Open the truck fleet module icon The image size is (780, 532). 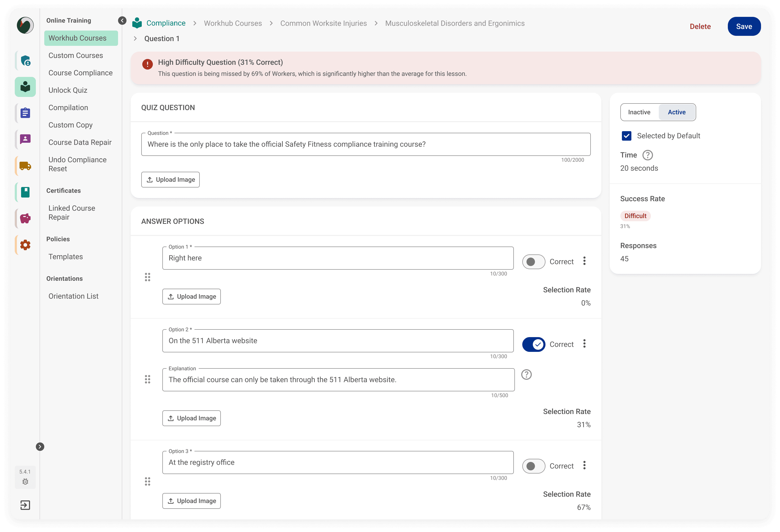tap(25, 166)
